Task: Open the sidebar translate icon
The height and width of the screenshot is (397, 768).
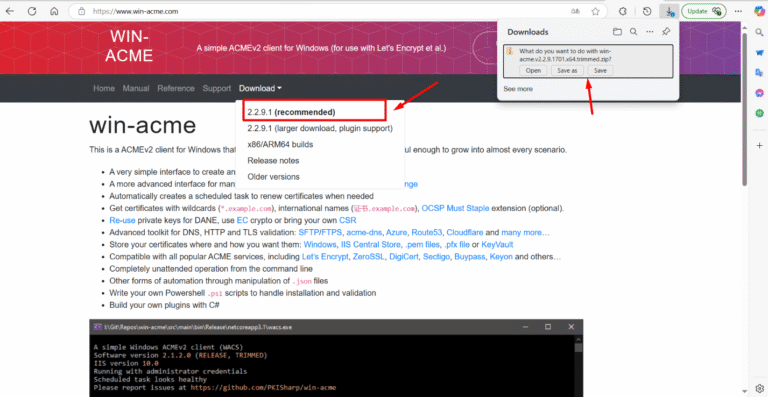Action: tap(759, 72)
